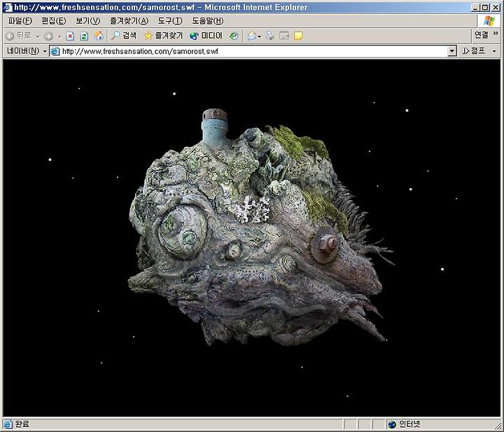The height and width of the screenshot is (432, 504).
Task: Click the Forward navigation arrow button
Action: pyautogui.click(x=48, y=36)
